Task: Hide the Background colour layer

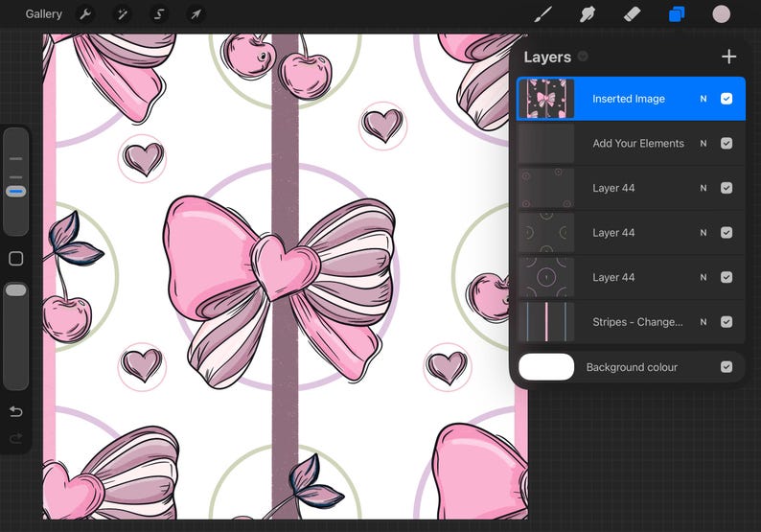Action: pos(726,366)
